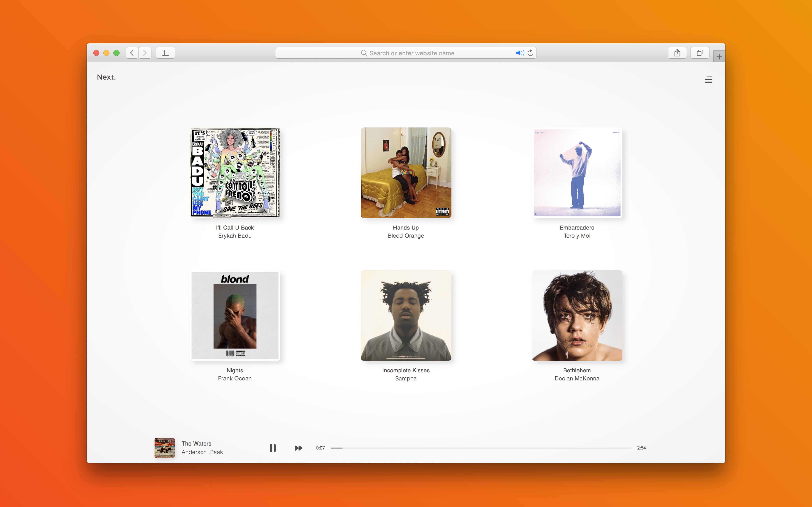Select the song title Nights

point(235,371)
